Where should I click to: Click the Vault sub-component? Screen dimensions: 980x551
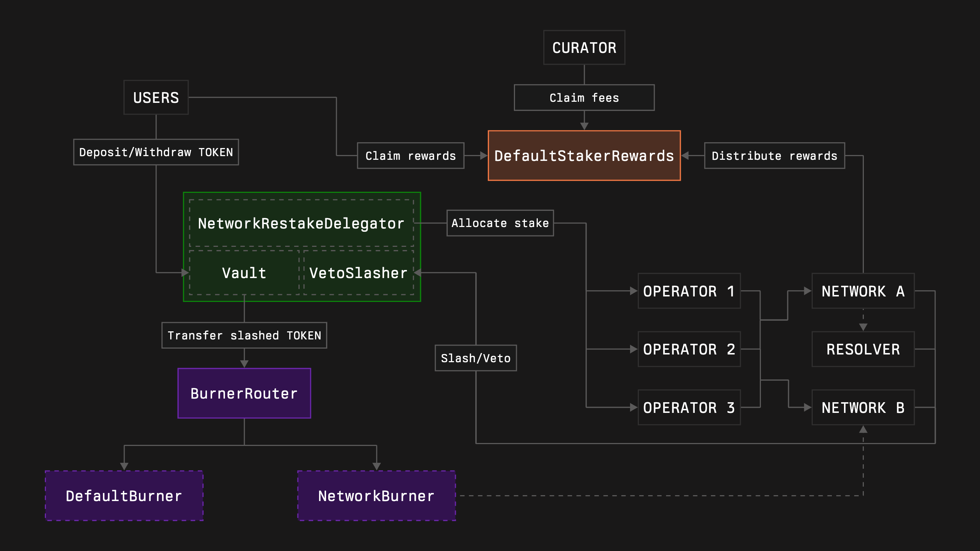[244, 273]
